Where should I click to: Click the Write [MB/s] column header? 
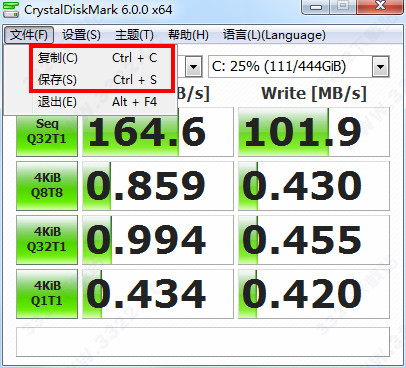point(314,93)
